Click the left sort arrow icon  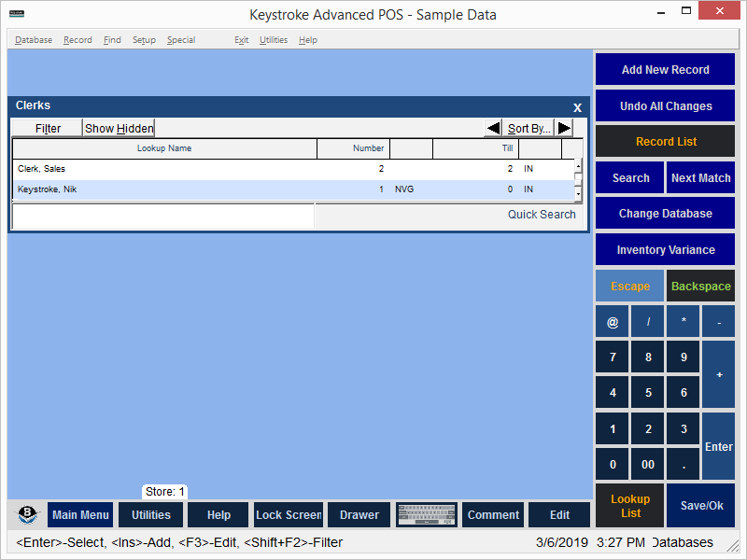[x=493, y=129]
